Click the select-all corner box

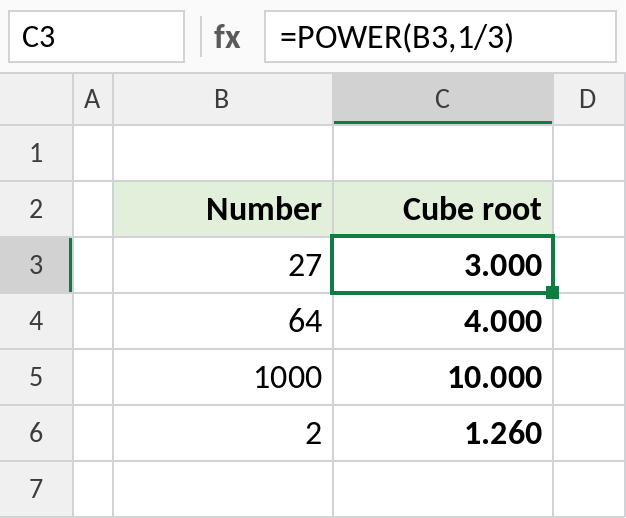36,99
